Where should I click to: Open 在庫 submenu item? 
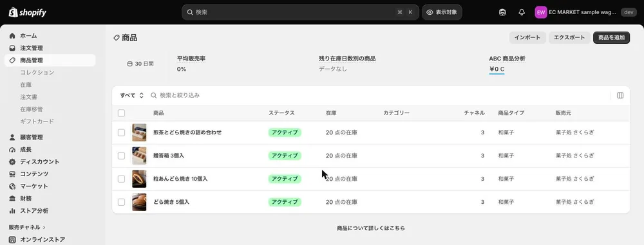[26, 84]
